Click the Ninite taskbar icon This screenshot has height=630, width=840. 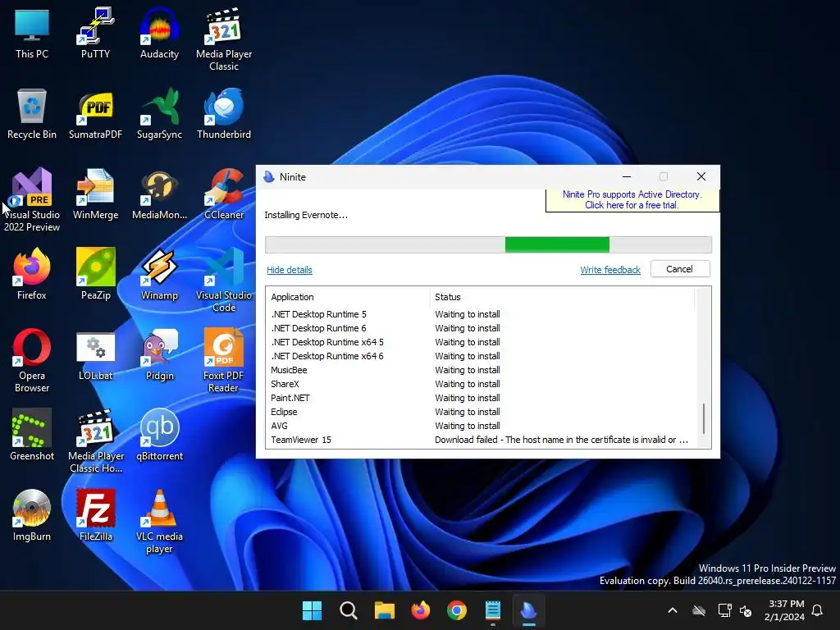coord(529,610)
